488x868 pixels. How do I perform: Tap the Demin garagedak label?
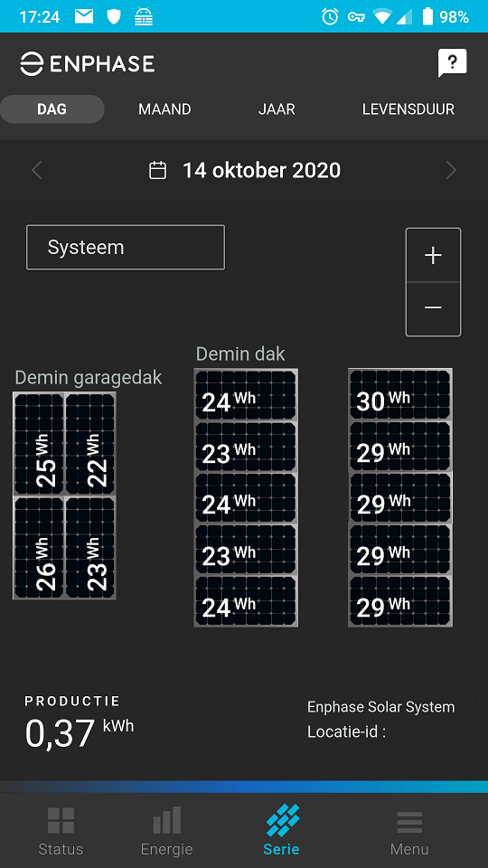89,378
